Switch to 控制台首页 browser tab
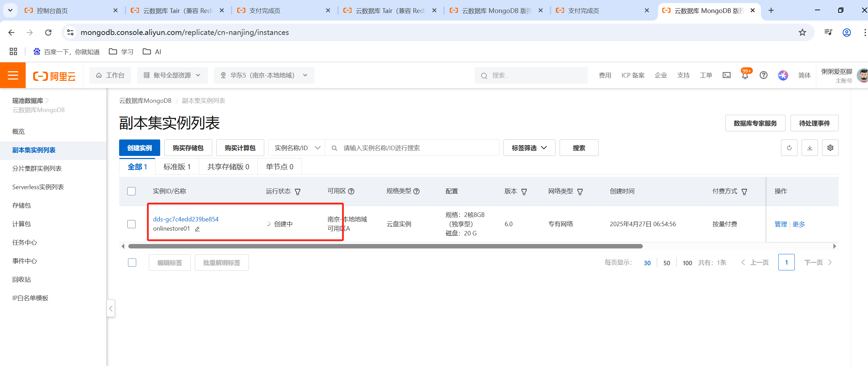The width and height of the screenshot is (868, 366). pos(52,11)
